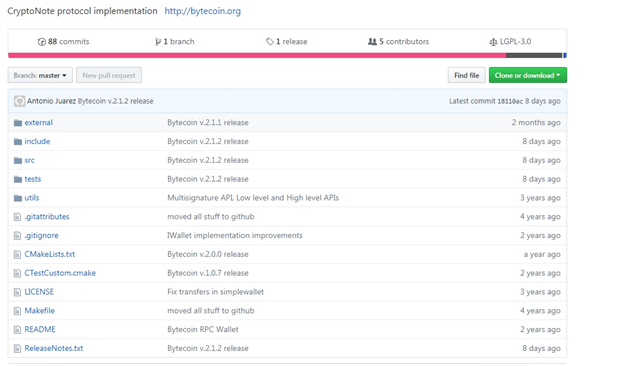Image resolution: width=628 pixels, height=366 pixels.
Task: Click Antonio Juarez avatar thumbnail
Action: (19, 101)
